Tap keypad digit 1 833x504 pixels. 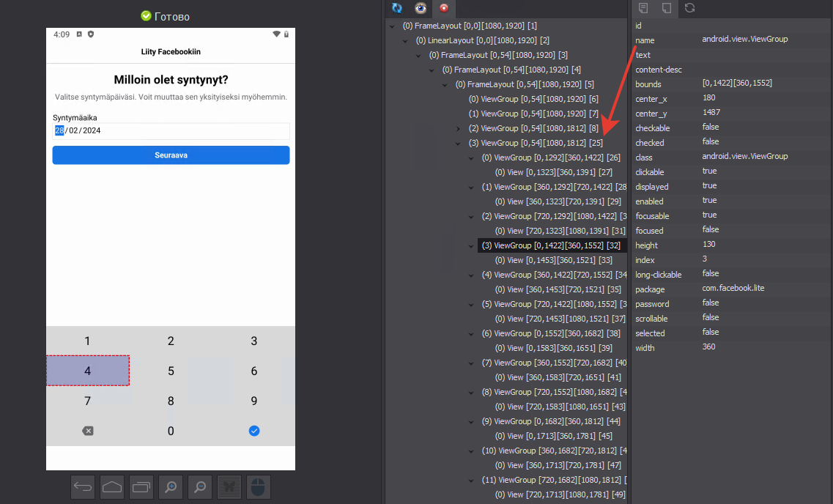click(x=88, y=341)
